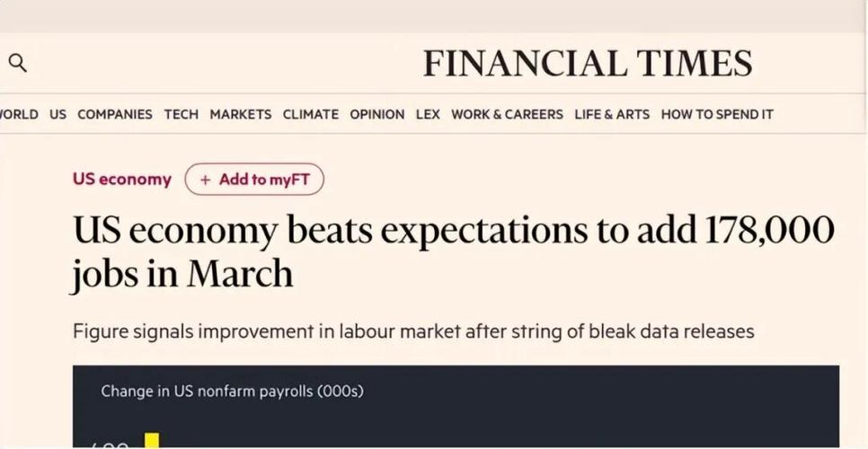This screenshot has width=868, height=449.
Task: Select Lex in the navigation bar
Action: 428,114
